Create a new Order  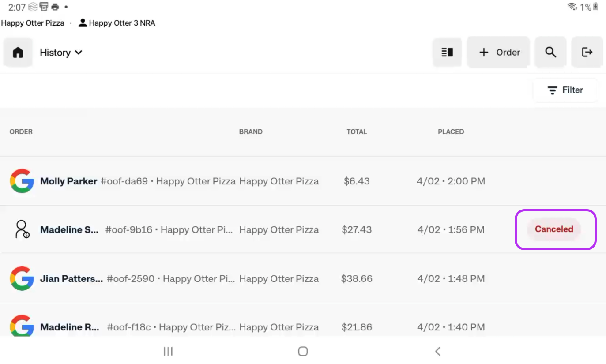[499, 53]
